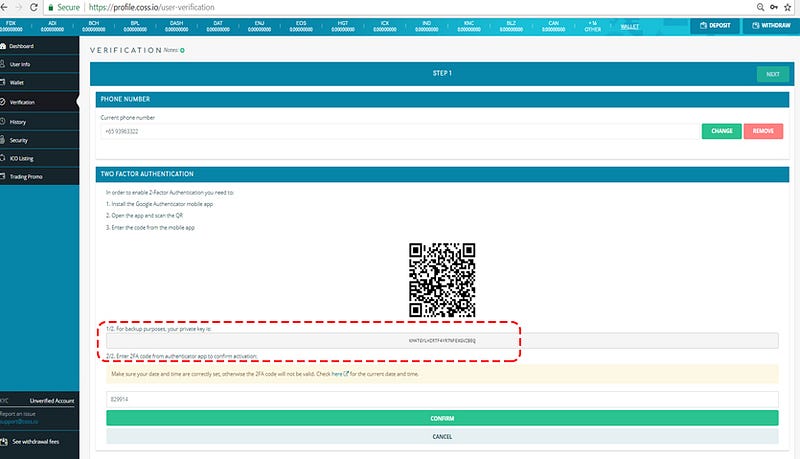This screenshot has width=800, height=459.
Task: Click the ICX balance in the top bar
Action: pos(385,27)
